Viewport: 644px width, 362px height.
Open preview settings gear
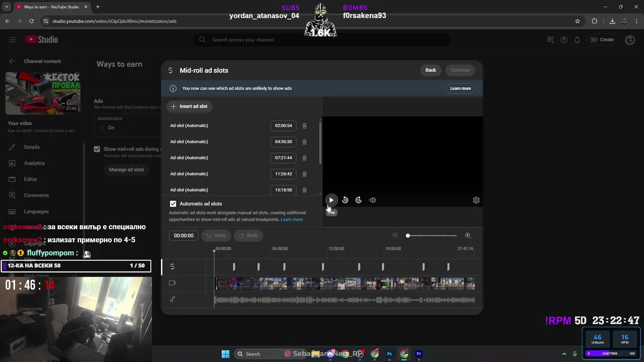point(476,200)
